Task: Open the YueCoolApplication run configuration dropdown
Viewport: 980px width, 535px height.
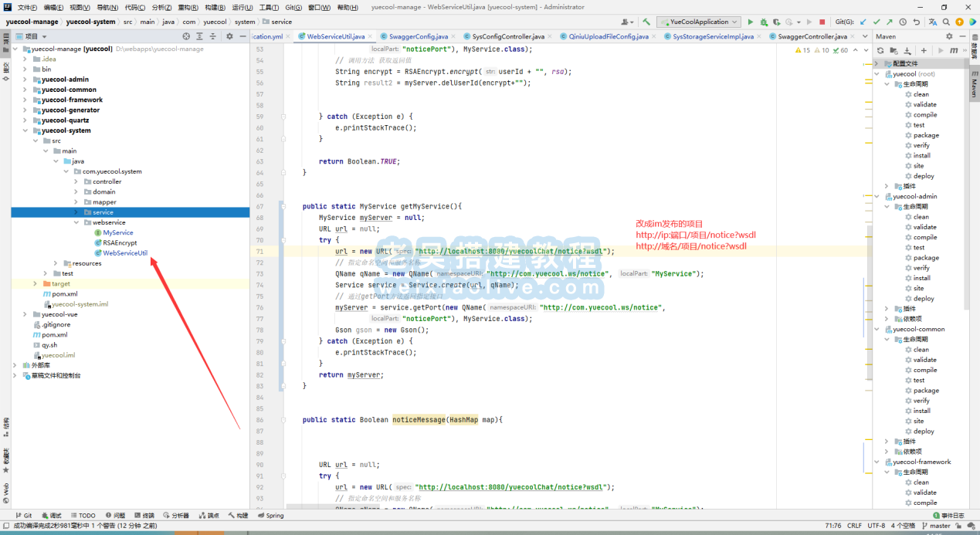Action: point(698,22)
